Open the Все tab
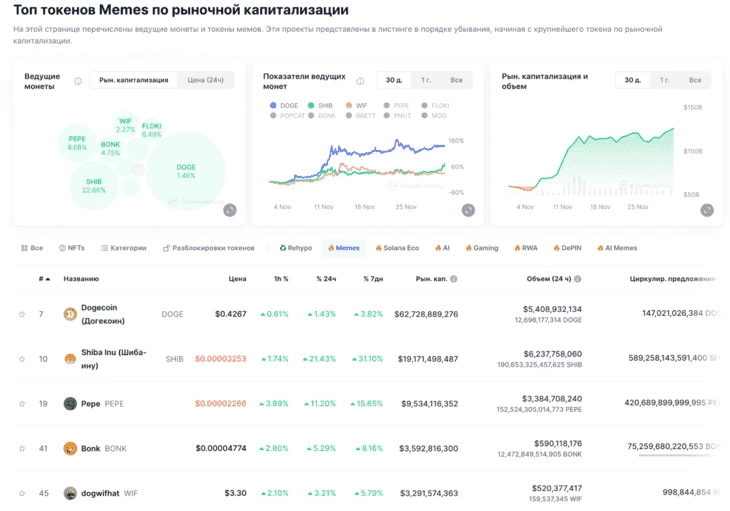 coord(32,248)
